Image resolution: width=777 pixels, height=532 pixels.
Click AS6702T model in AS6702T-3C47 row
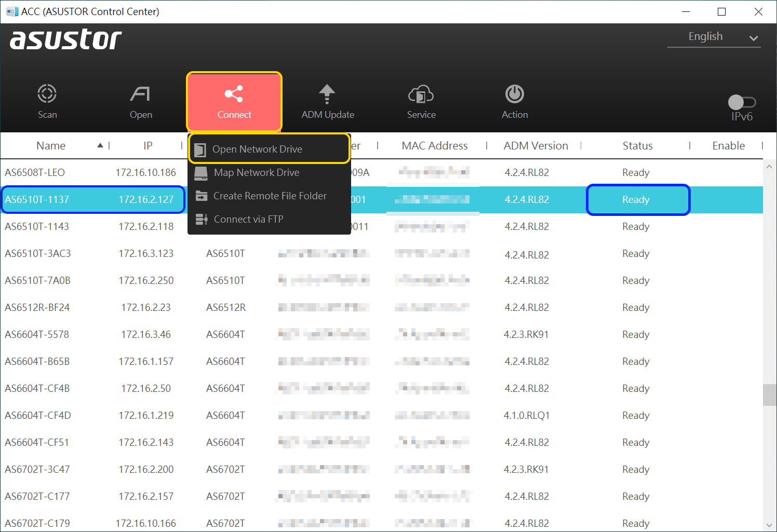(x=225, y=469)
